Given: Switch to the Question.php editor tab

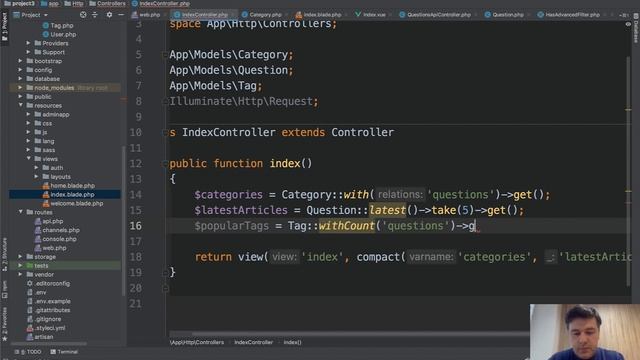Looking at the screenshot, I should pos(504,15).
